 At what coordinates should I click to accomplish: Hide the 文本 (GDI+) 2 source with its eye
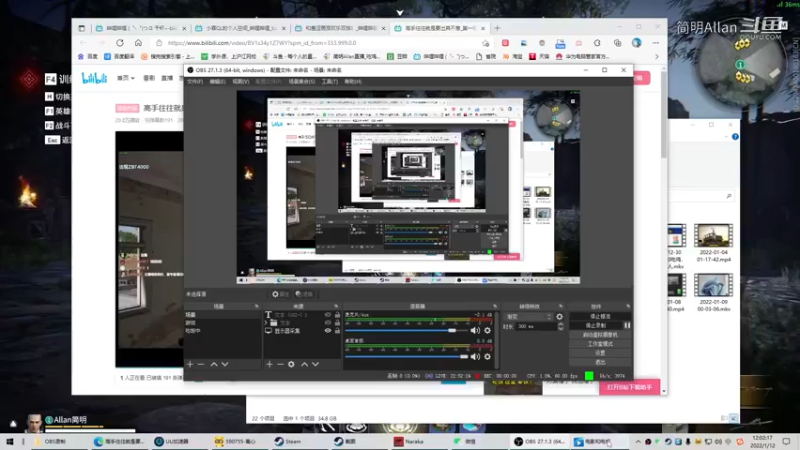point(328,315)
